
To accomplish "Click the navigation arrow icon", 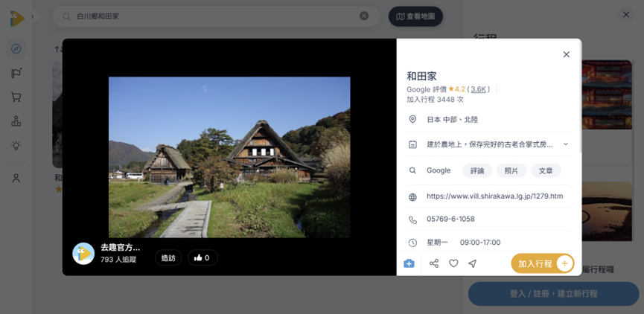I will point(472,263).
